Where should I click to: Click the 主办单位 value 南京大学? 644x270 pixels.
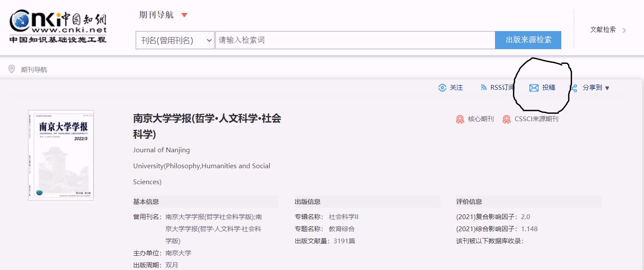[178, 253]
